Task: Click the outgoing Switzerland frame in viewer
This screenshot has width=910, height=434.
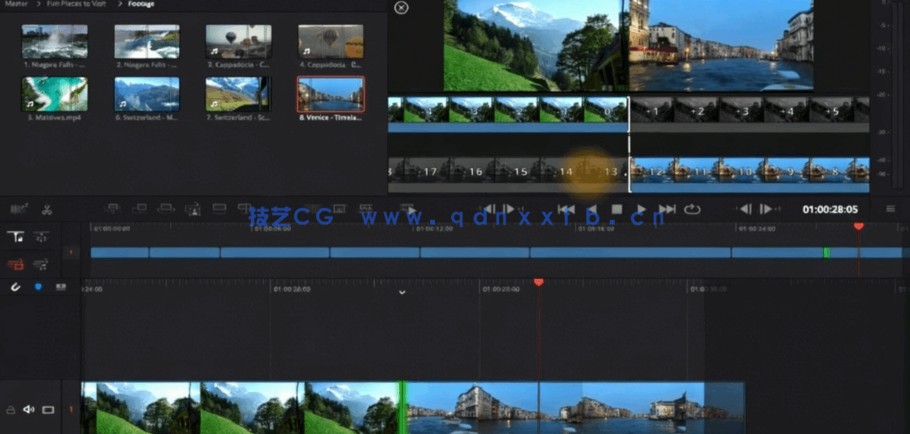Action: (536, 45)
